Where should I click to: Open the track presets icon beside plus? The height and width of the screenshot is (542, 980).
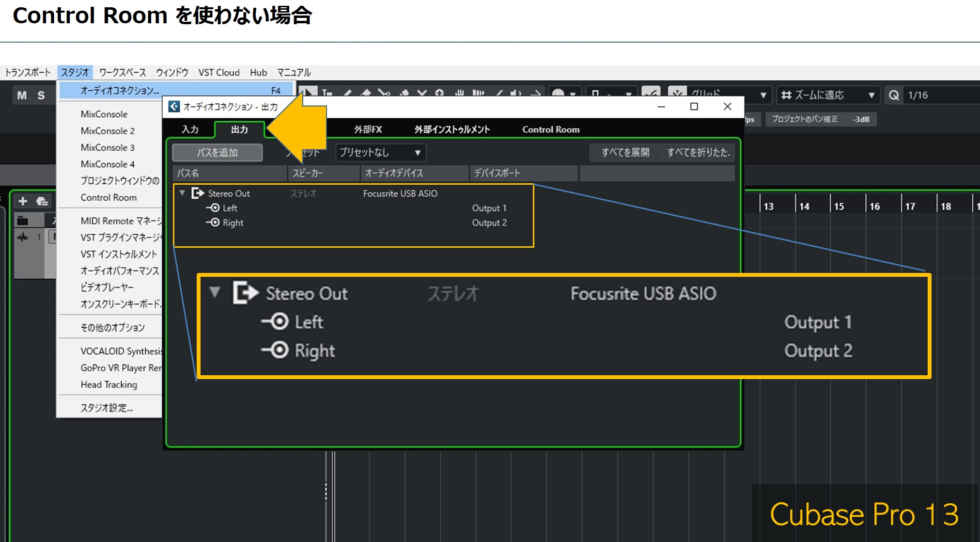pyautogui.click(x=42, y=201)
